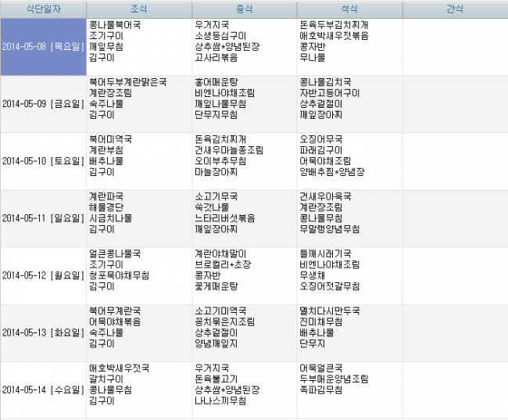508x420 pixels.
Task: Click 오징어무국 in Saturday's dinner
Action: pos(320,138)
